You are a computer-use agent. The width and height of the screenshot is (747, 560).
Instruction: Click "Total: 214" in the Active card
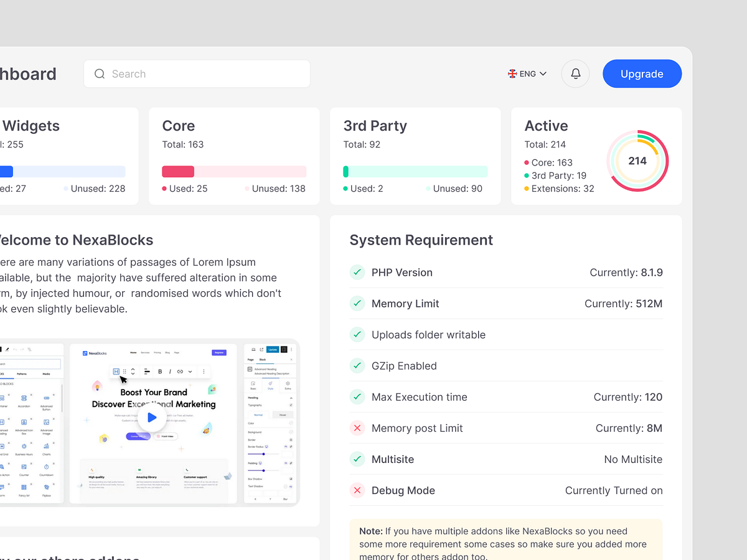(545, 144)
